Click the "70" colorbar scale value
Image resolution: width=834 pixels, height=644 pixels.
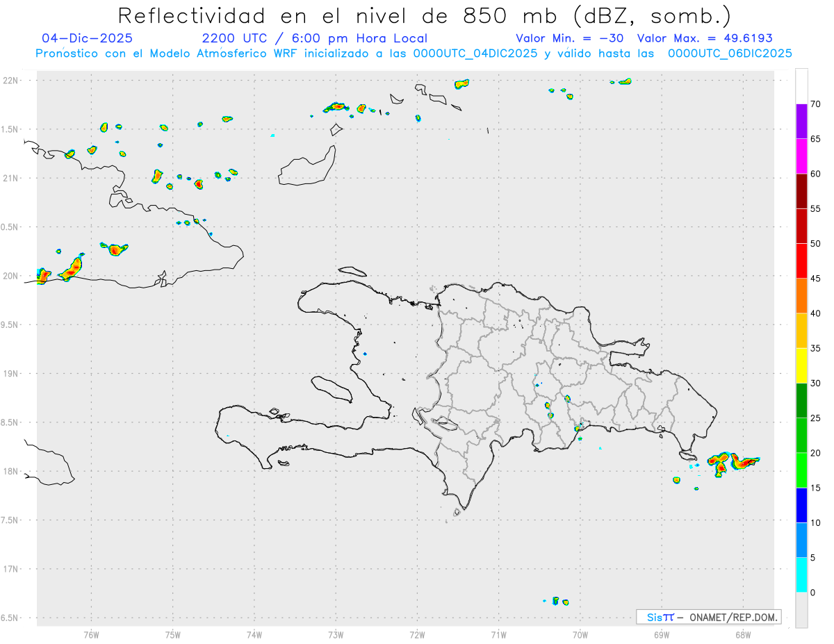tap(815, 104)
